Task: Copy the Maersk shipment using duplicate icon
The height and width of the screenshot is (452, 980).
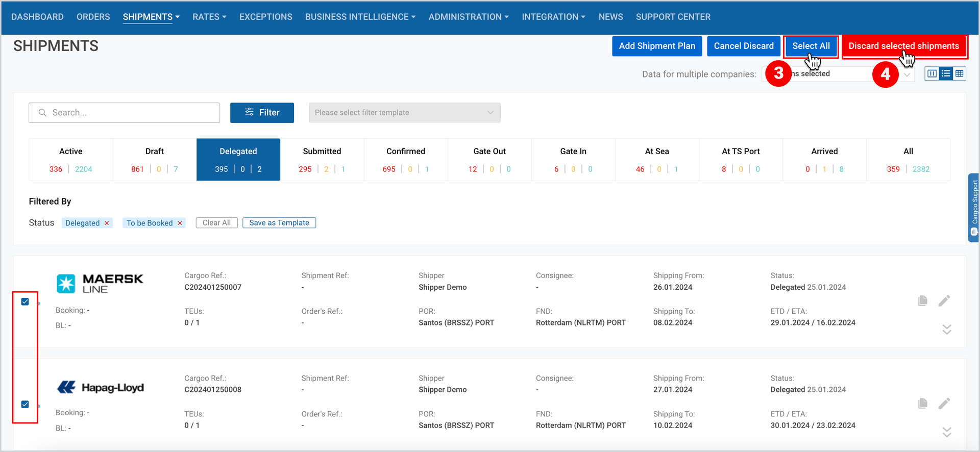Action: point(922,301)
